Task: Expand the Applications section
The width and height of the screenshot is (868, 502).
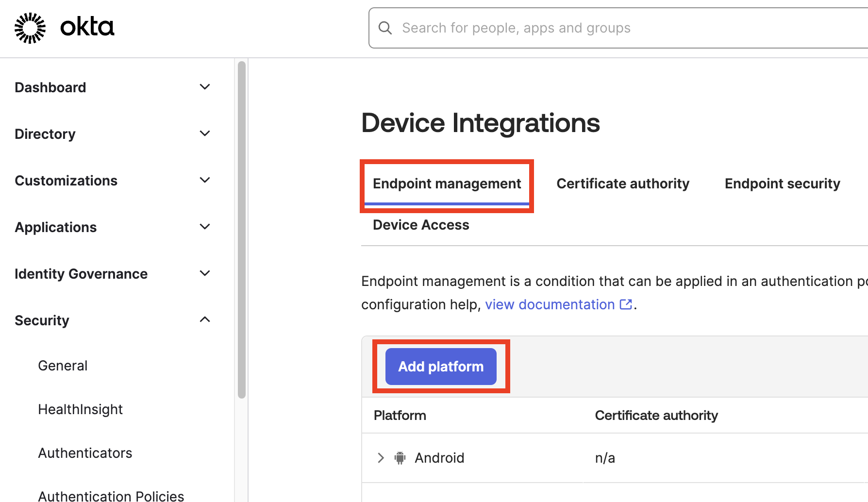Action: (x=205, y=227)
